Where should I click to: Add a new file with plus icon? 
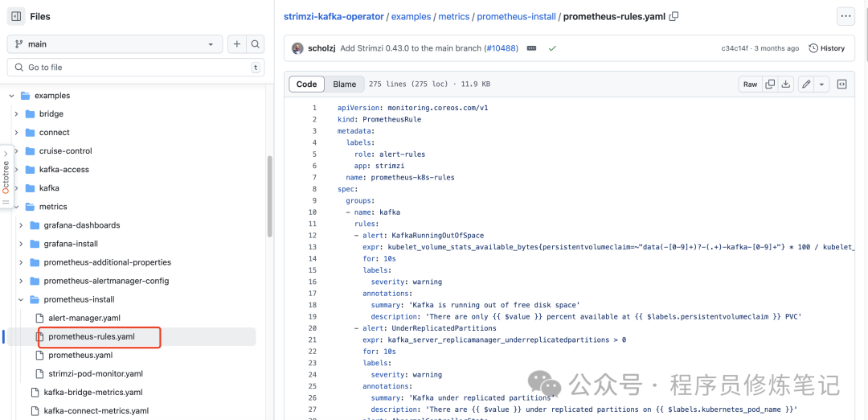(x=237, y=44)
